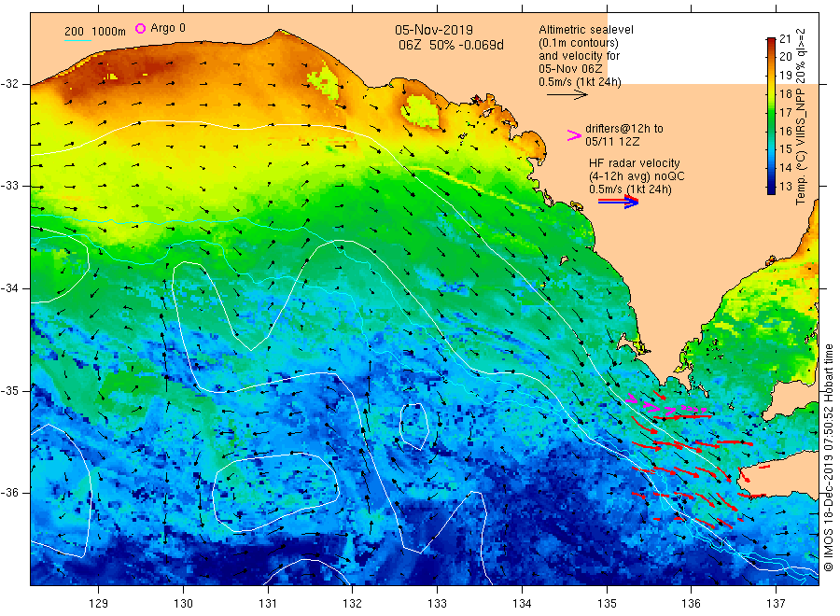
Task: Click the 131 longitude axis label
Action: [x=268, y=604]
